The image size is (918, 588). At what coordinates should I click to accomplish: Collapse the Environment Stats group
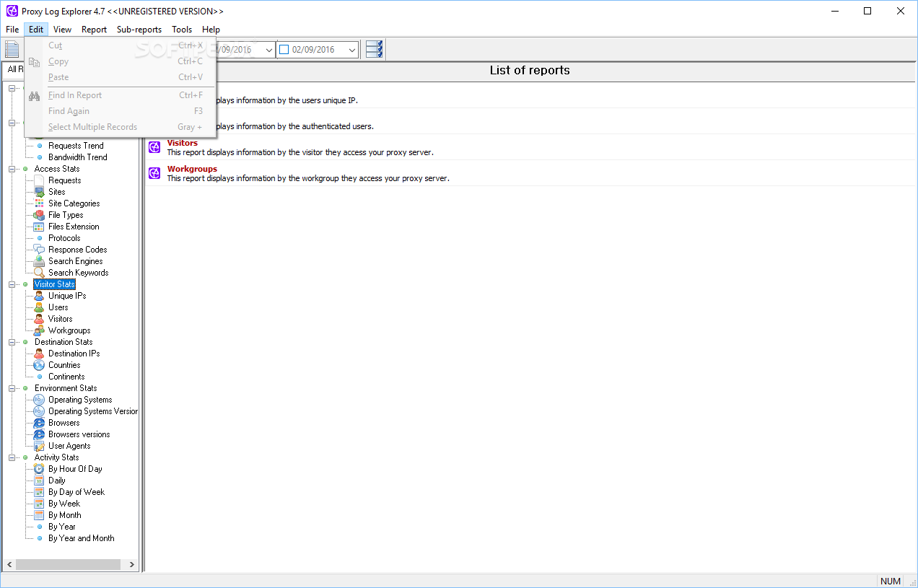click(12, 388)
